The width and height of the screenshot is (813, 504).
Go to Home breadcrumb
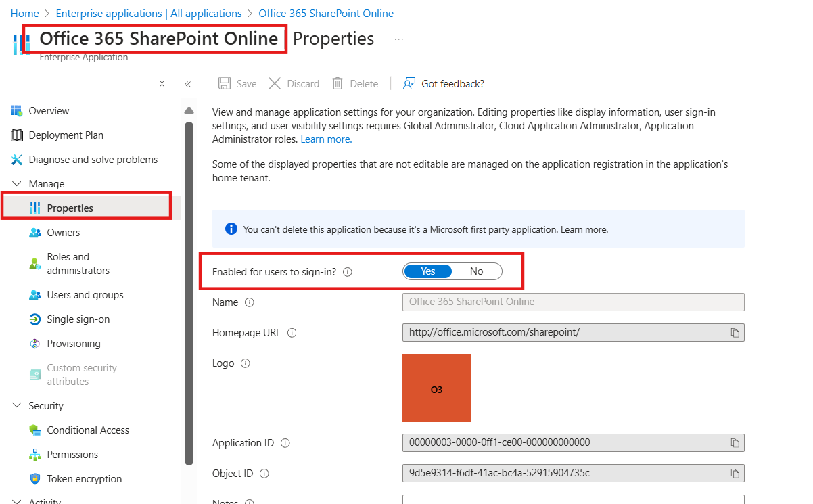[24, 13]
